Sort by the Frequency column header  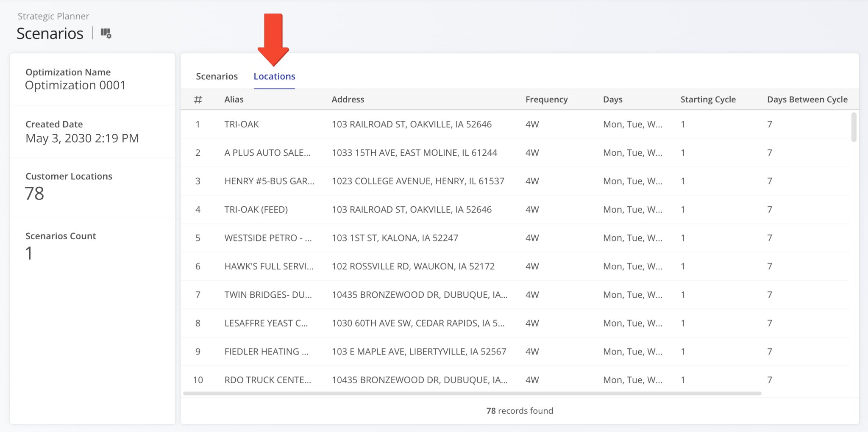[546, 99]
